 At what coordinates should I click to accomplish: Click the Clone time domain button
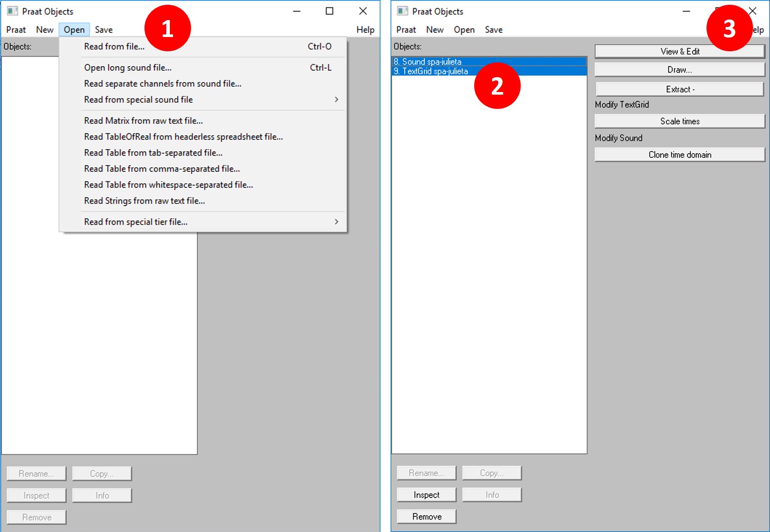coord(680,154)
